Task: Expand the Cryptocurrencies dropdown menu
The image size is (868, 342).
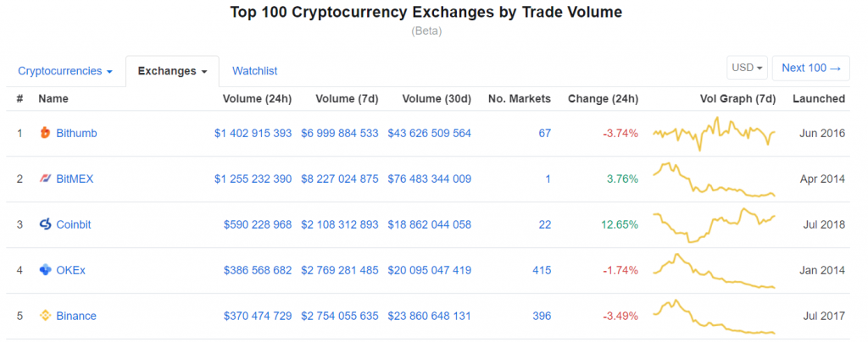Action: (65, 71)
